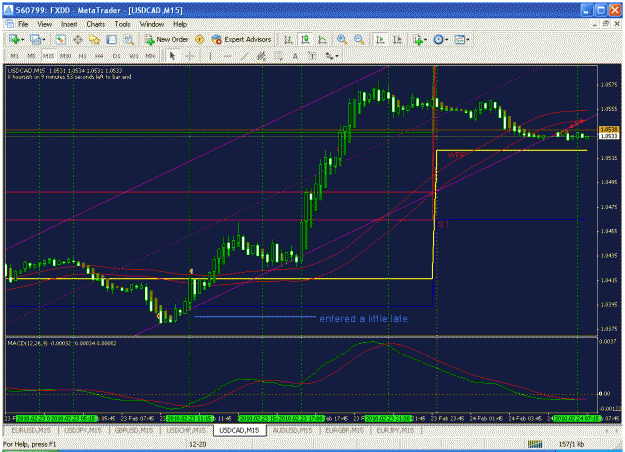Click the chart window icon beside File
Screen dimensions: 625x452
tap(10, 24)
